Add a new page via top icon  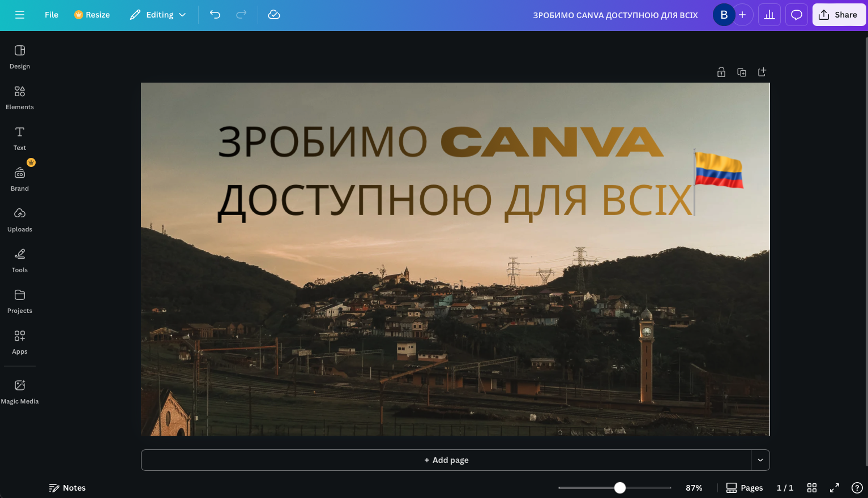[762, 72]
